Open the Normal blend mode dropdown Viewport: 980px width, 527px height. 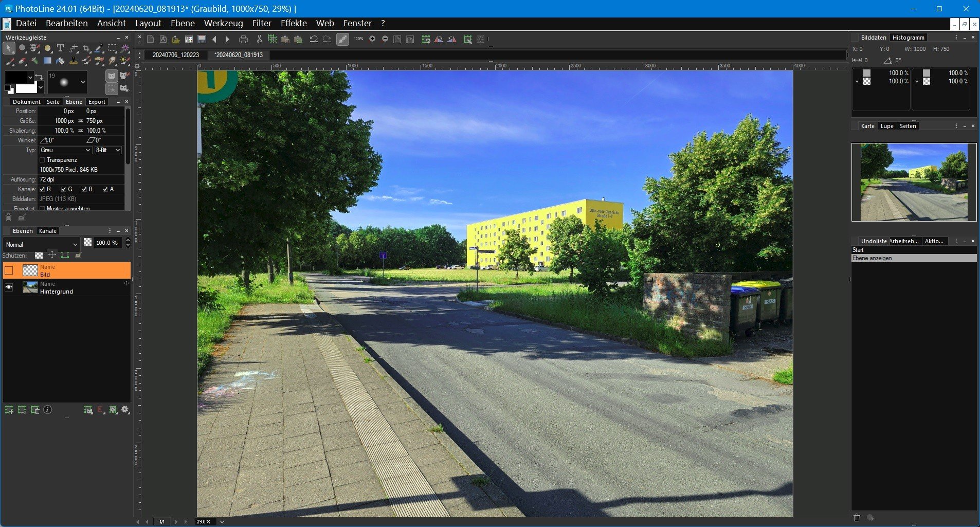(x=42, y=244)
